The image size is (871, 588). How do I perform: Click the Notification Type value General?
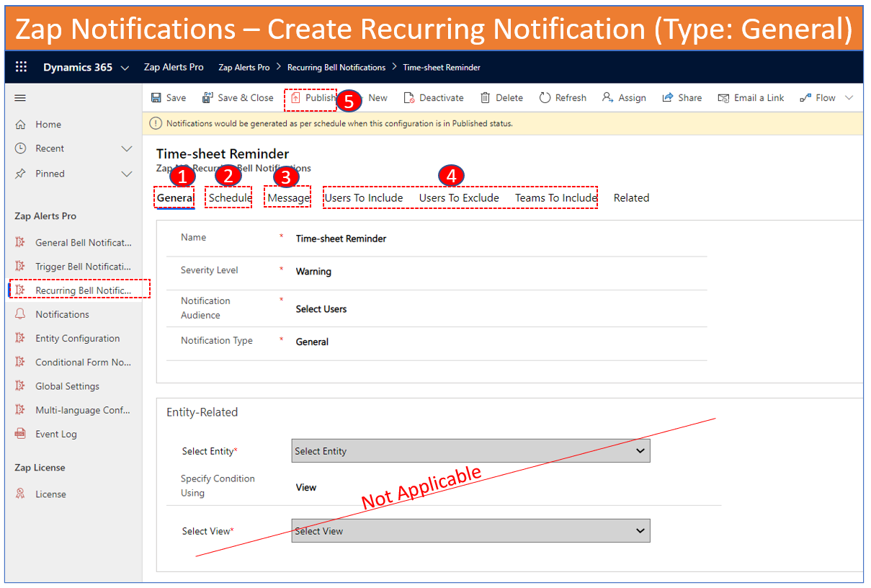click(x=312, y=342)
